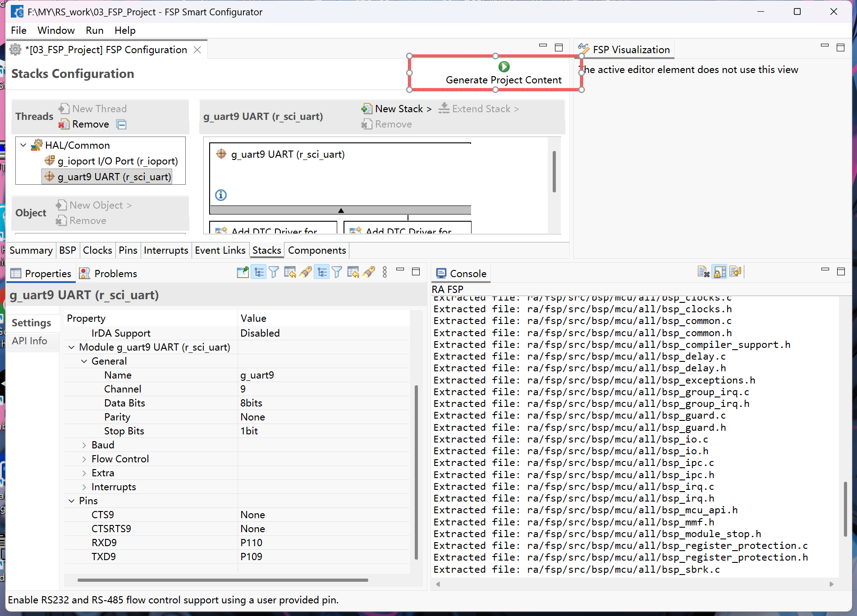The width and height of the screenshot is (857, 616).
Task: Open the File menu
Action: (18, 30)
